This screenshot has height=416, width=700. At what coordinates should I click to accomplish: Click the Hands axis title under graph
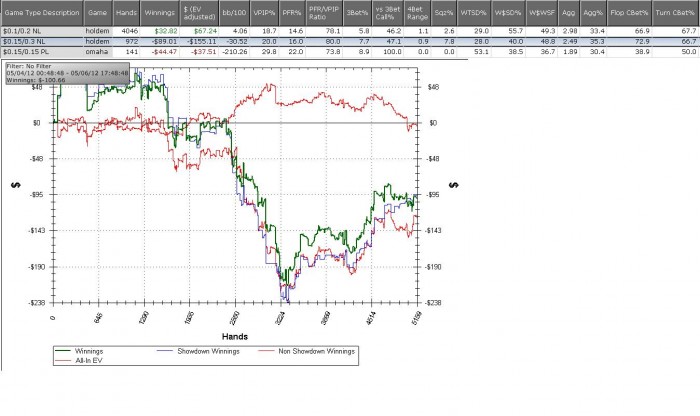coord(235,337)
